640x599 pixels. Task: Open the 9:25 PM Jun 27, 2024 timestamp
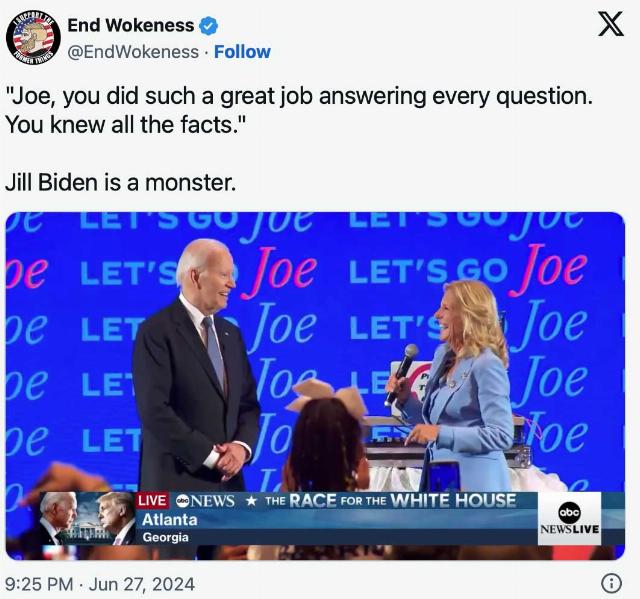[100, 584]
